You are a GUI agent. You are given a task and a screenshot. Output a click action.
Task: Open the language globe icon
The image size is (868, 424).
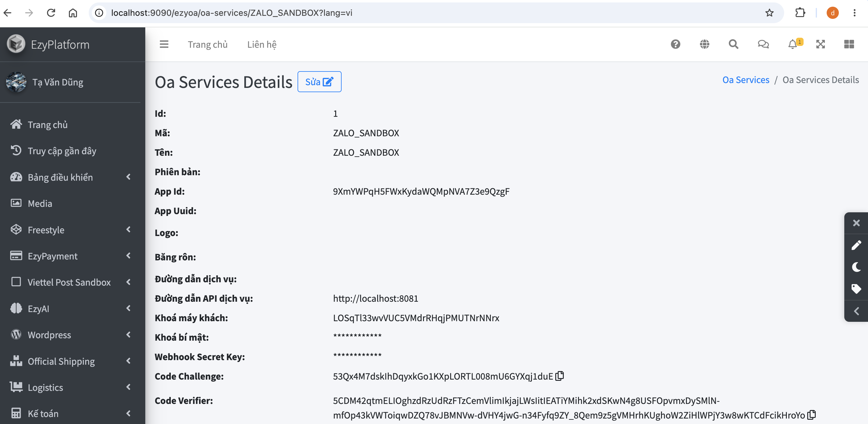pyautogui.click(x=704, y=44)
